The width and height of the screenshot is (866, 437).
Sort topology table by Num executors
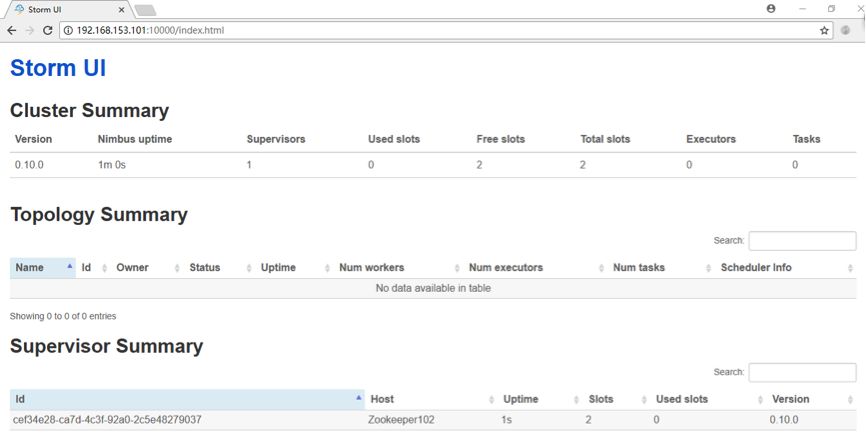(x=535, y=267)
